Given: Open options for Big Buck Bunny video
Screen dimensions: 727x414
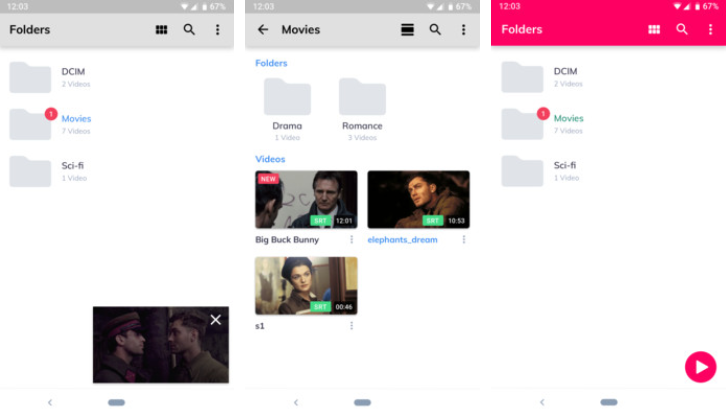Looking at the screenshot, I should coord(351,239).
